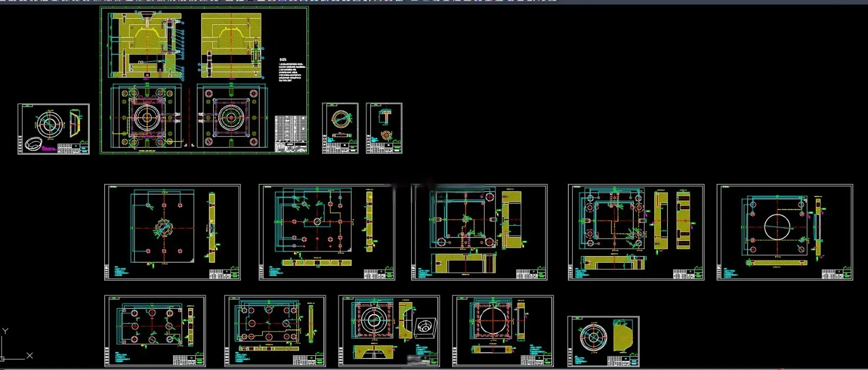
Task: Select the cavity plate sheet with the 3D block view
Action: [x=389, y=331]
